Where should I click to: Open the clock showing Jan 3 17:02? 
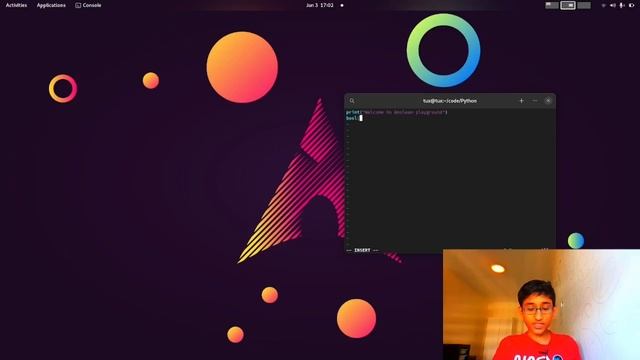pos(320,5)
